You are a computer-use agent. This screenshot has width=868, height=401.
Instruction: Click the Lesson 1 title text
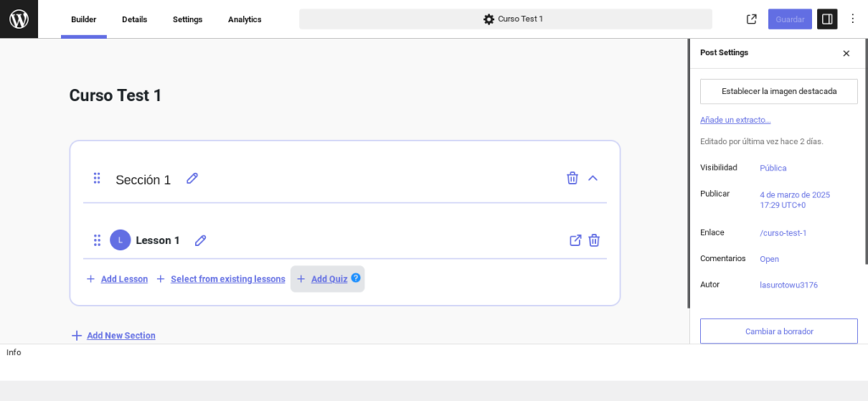tap(158, 241)
